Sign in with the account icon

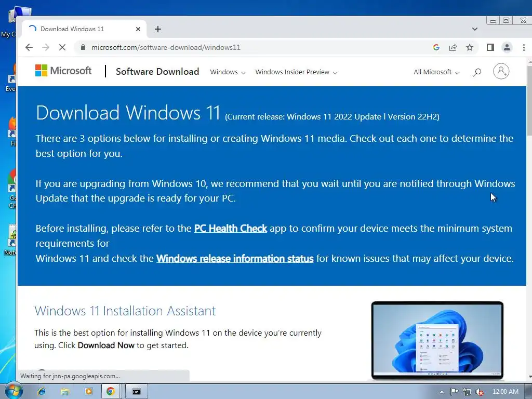click(501, 71)
